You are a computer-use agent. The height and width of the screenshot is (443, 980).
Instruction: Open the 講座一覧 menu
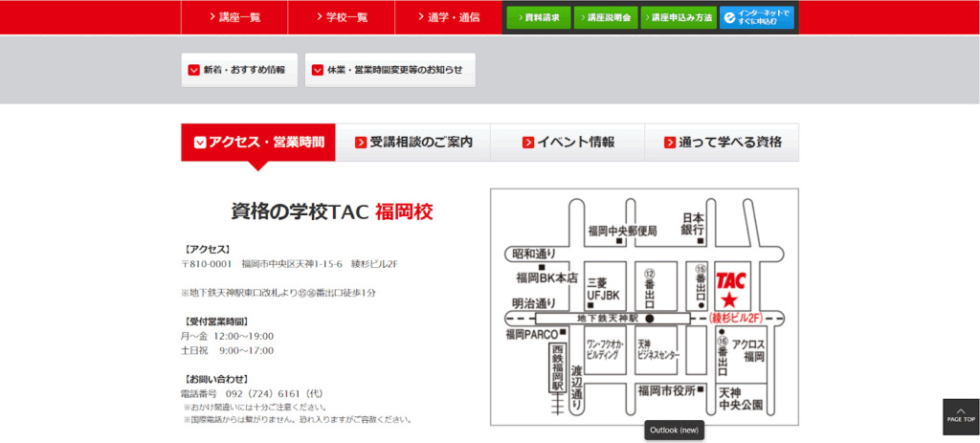(x=234, y=17)
